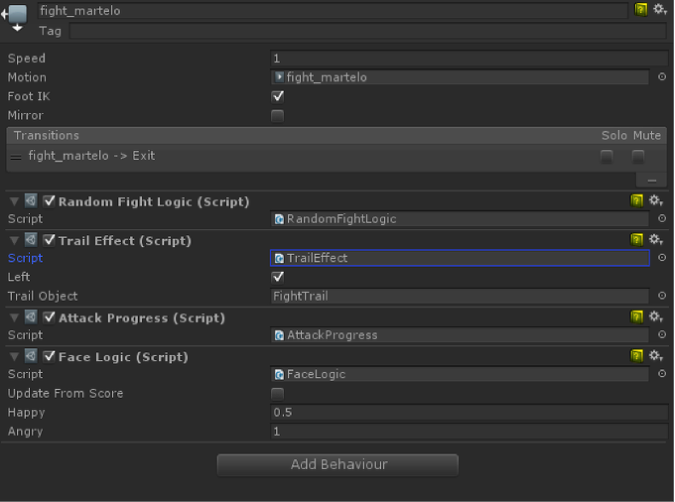Open help for the fight_martelo state header

pyautogui.click(x=641, y=9)
